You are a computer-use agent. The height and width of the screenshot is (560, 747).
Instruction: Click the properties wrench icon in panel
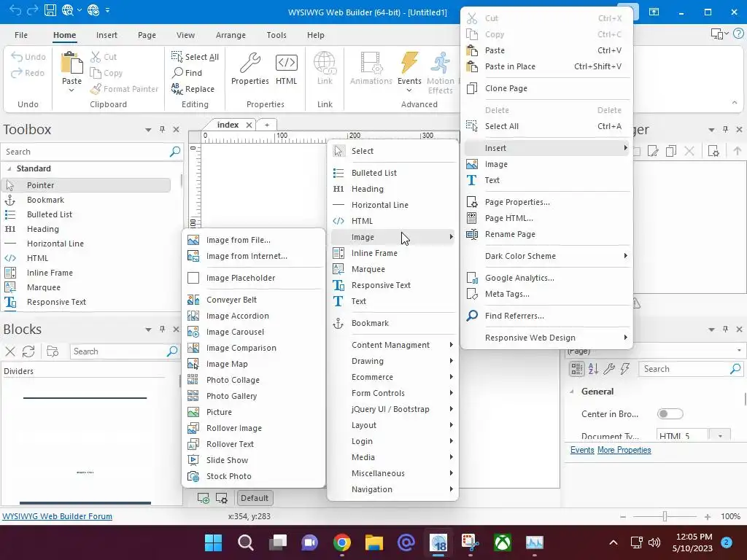[x=609, y=368]
